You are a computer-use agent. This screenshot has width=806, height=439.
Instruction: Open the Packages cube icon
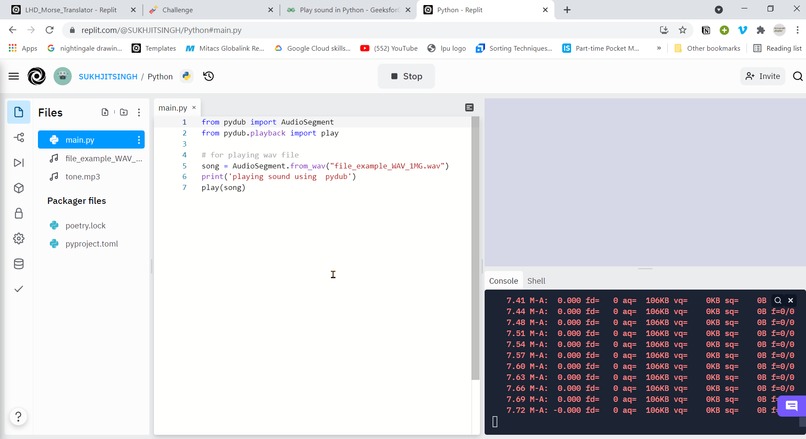pos(19,188)
